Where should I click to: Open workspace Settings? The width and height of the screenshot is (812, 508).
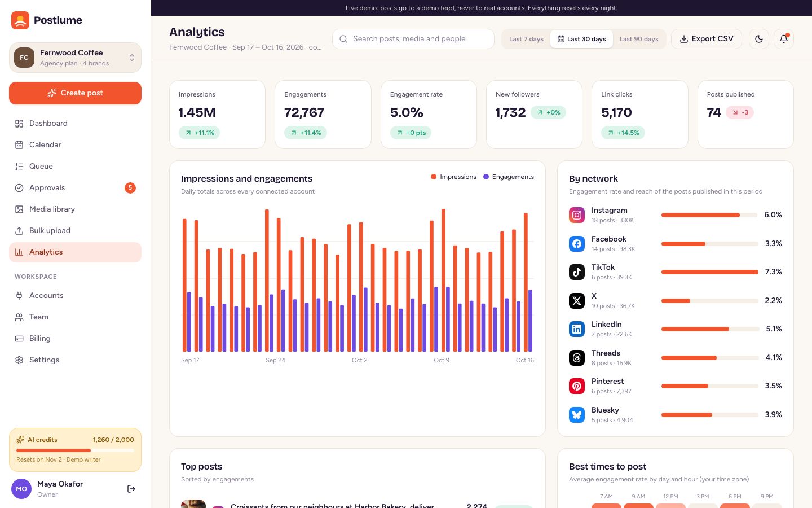(75, 360)
